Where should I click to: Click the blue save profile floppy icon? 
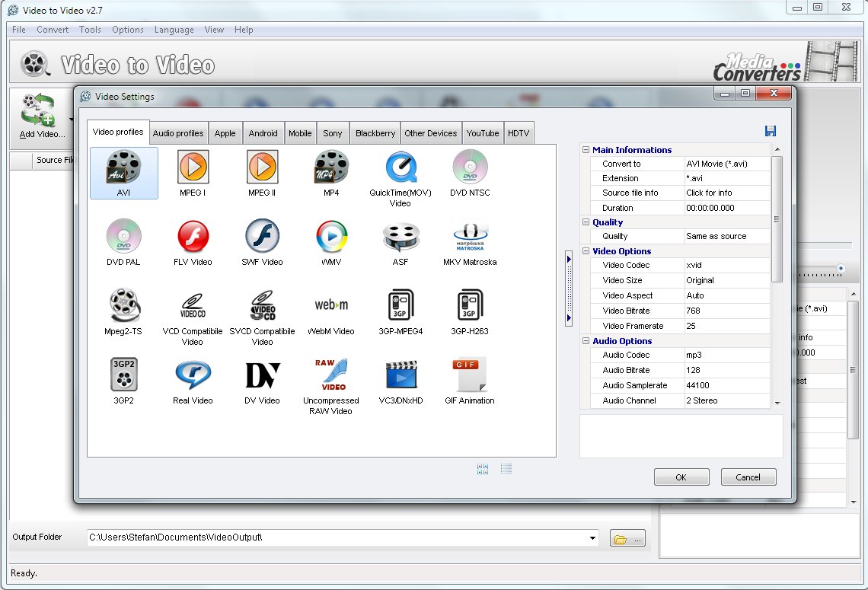click(771, 131)
